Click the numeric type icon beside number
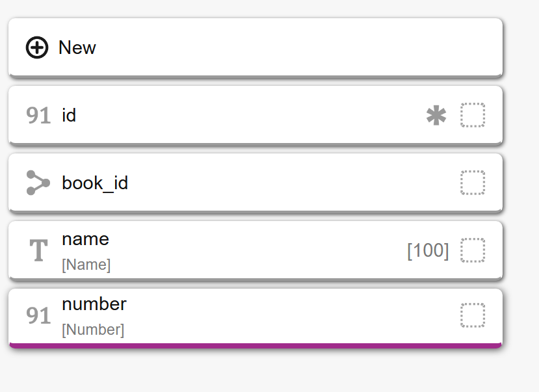The image size is (539, 392). pyautogui.click(x=38, y=316)
